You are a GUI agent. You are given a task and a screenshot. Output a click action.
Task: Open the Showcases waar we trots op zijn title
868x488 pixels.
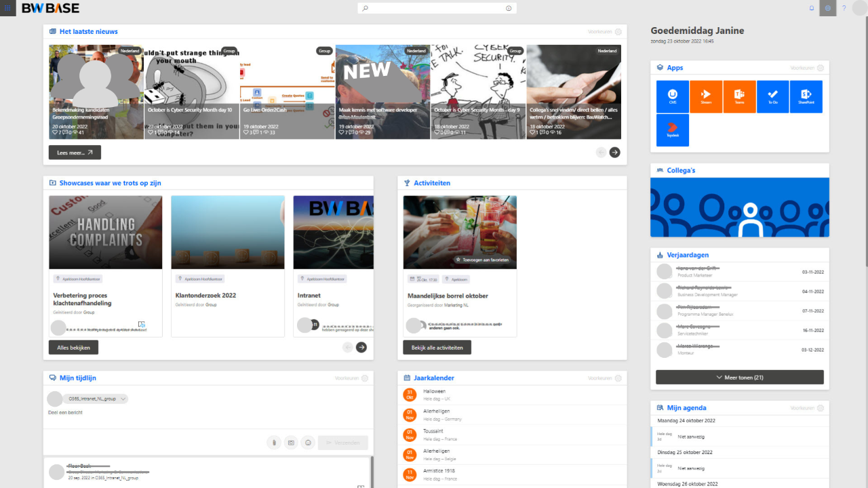pyautogui.click(x=111, y=183)
